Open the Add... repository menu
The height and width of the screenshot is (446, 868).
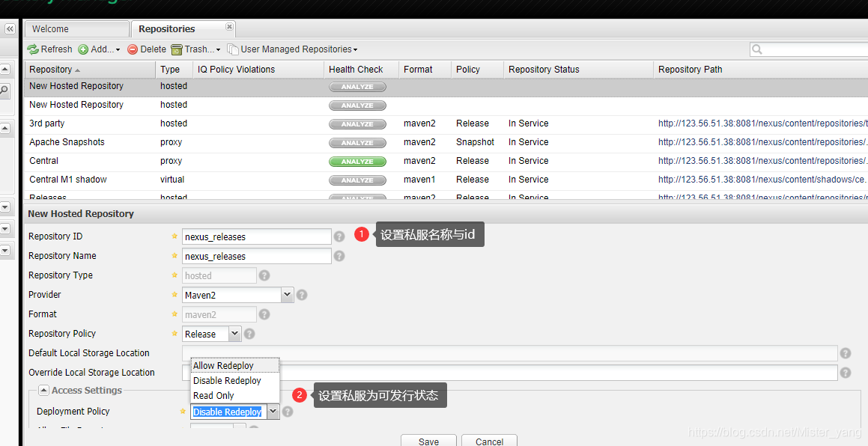(x=99, y=49)
